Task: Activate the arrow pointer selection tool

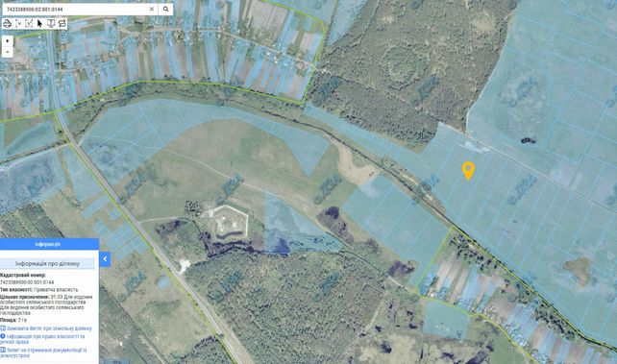Action: tap(39, 24)
